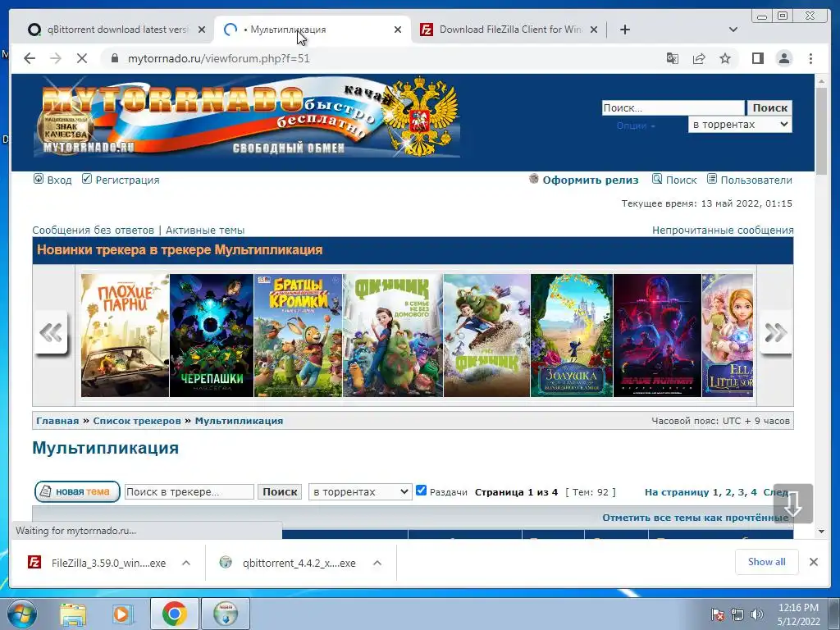
Task: Expand the Опции options link
Action: [x=636, y=126]
